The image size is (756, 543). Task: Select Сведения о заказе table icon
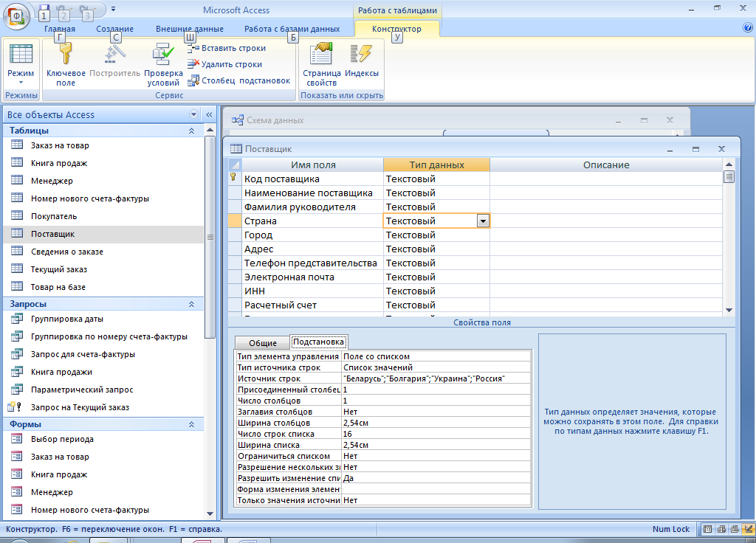(17, 251)
